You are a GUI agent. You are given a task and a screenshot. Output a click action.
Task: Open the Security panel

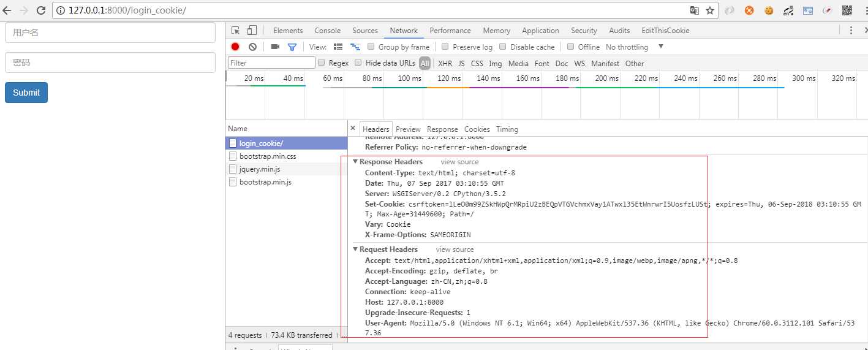(x=584, y=31)
